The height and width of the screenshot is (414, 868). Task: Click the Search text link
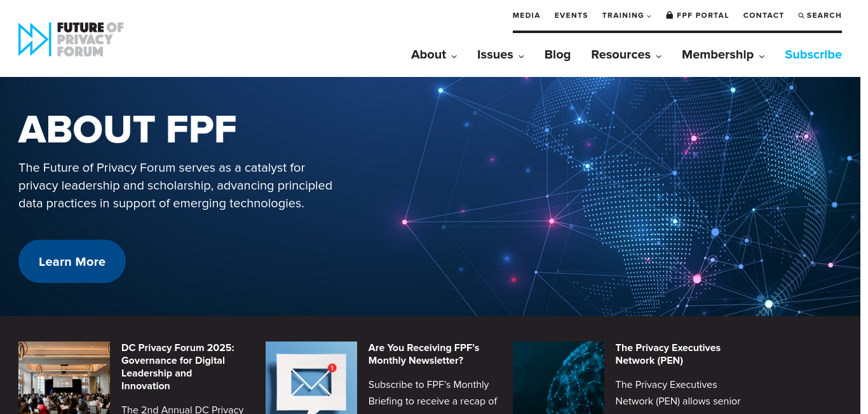coord(824,15)
